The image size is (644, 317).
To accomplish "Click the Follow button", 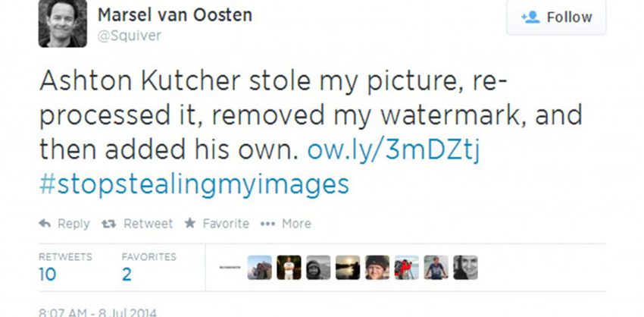I will 556,17.
